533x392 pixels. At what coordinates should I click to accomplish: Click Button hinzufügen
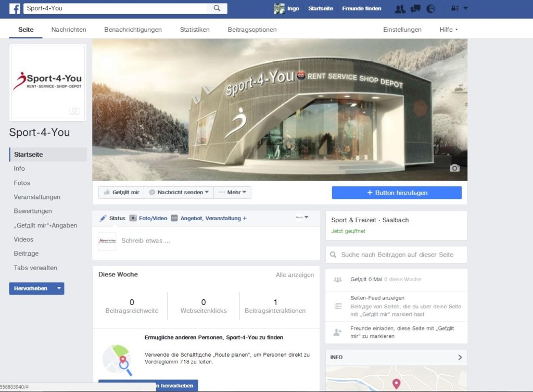coord(397,193)
